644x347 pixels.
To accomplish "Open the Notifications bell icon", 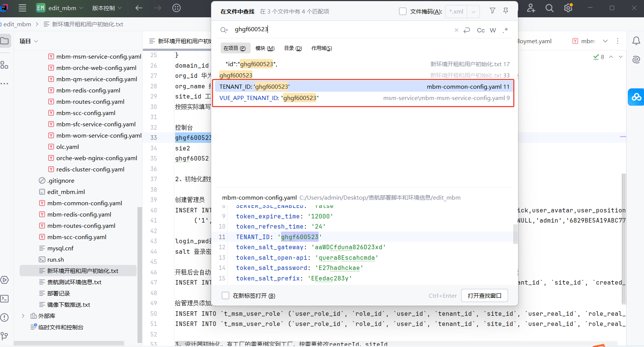I will coord(636,41).
